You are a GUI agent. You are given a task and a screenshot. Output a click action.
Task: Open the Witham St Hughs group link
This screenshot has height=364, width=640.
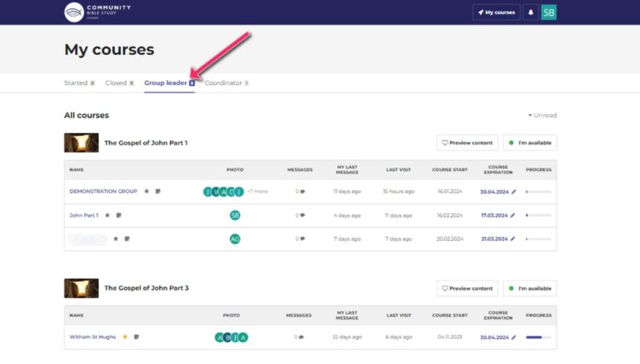pyautogui.click(x=92, y=337)
